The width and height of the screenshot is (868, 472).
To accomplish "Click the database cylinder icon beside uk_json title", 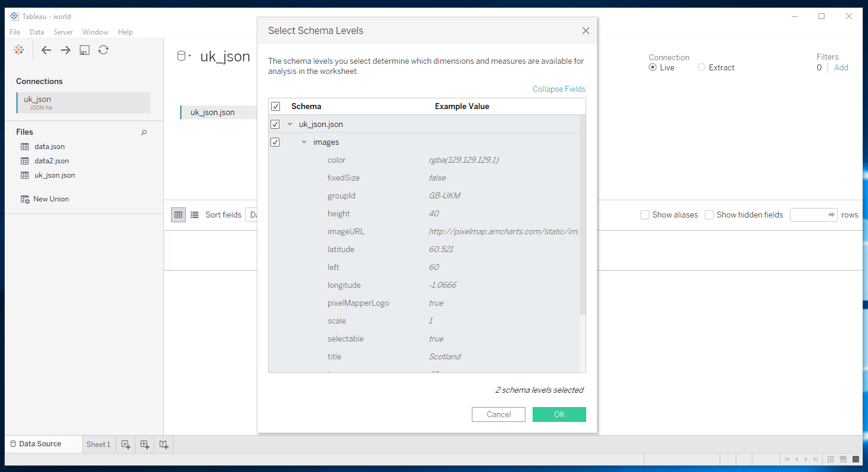I will pos(182,56).
